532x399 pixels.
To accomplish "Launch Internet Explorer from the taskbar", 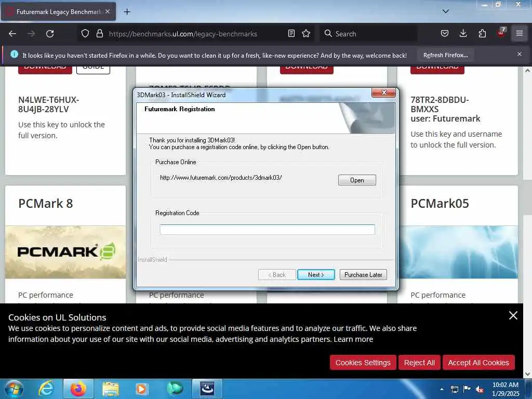I will tap(46, 389).
